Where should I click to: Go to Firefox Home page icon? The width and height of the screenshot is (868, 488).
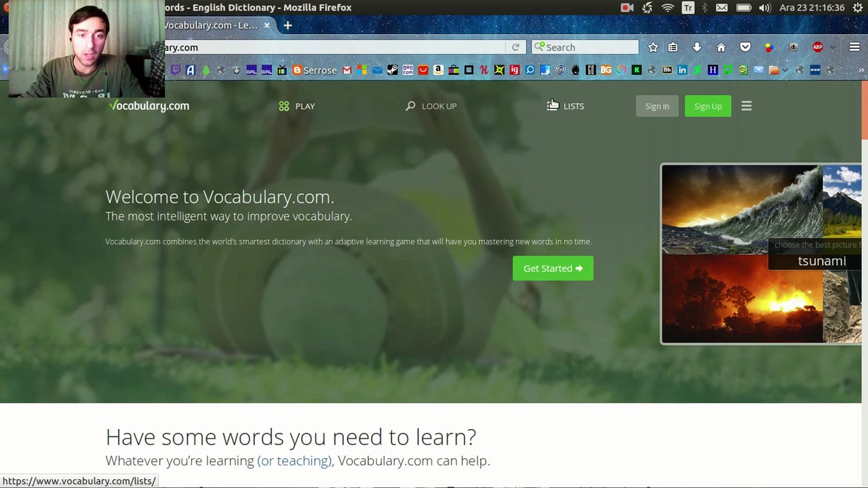tap(721, 47)
